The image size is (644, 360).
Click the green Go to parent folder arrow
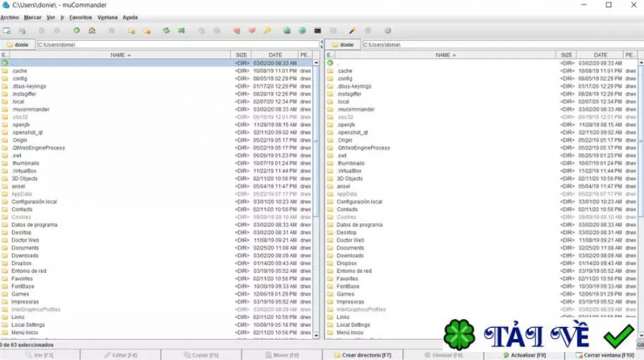tap(76, 31)
